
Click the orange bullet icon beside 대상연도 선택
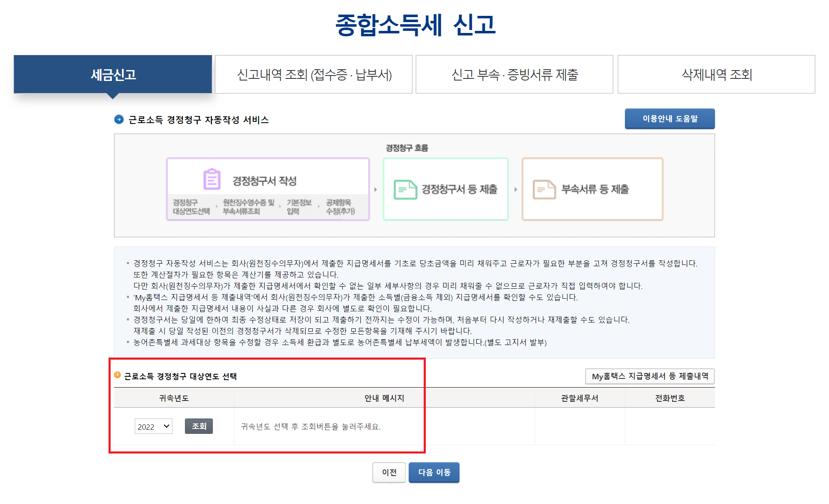click(117, 375)
